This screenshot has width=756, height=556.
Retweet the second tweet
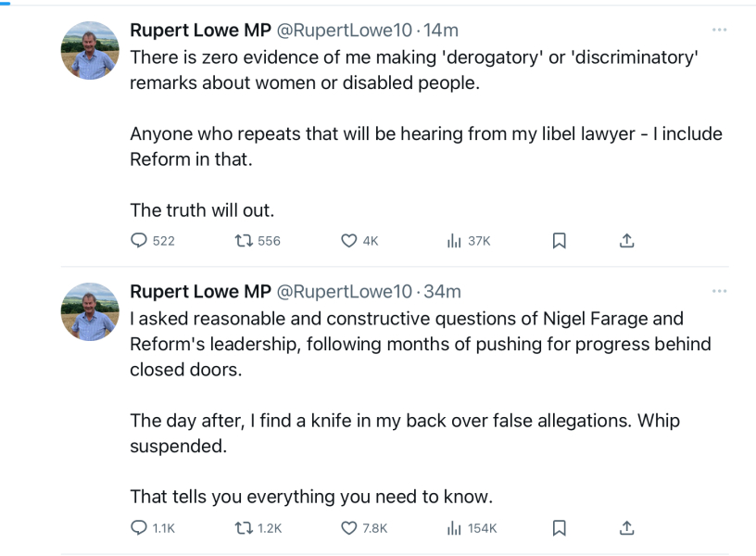(x=242, y=524)
